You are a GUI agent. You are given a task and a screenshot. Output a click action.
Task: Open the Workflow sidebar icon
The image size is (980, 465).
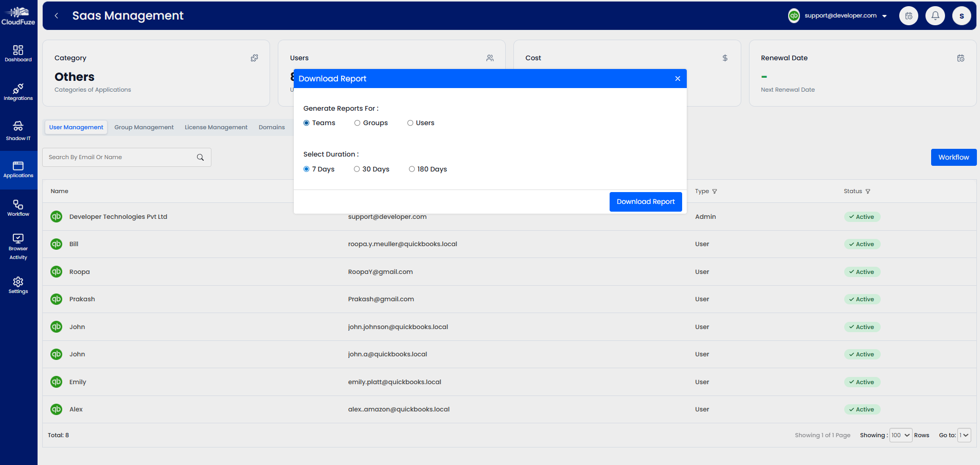[19, 207]
